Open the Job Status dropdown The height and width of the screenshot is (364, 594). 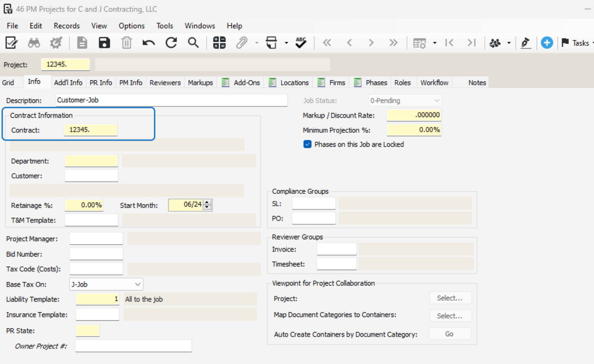tap(405, 101)
